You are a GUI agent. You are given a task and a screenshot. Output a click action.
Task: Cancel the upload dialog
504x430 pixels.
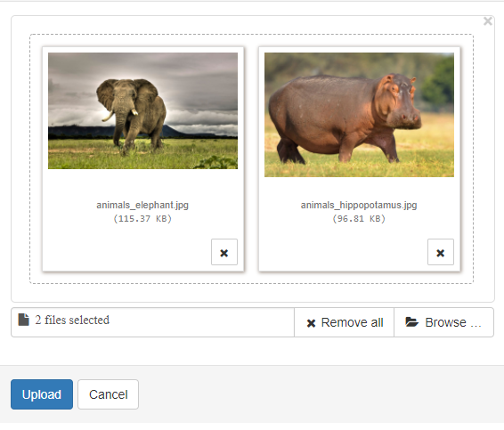(x=108, y=394)
